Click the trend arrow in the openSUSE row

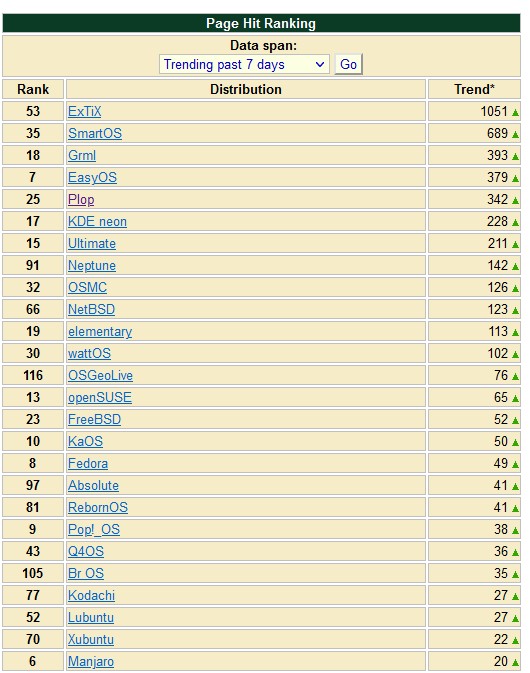(515, 398)
